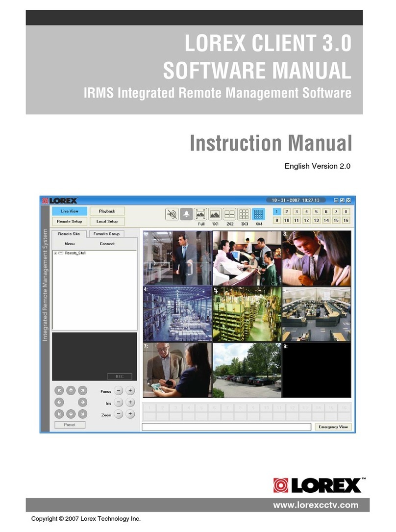Screen dimensions: 396x532
Task: Pan camera left with PTZ arrow
Action: point(59,403)
